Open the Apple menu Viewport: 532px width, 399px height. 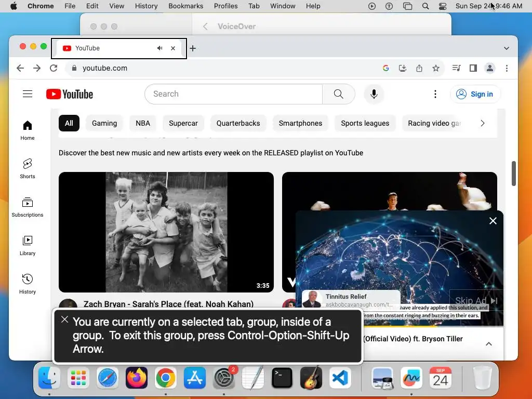(14, 6)
